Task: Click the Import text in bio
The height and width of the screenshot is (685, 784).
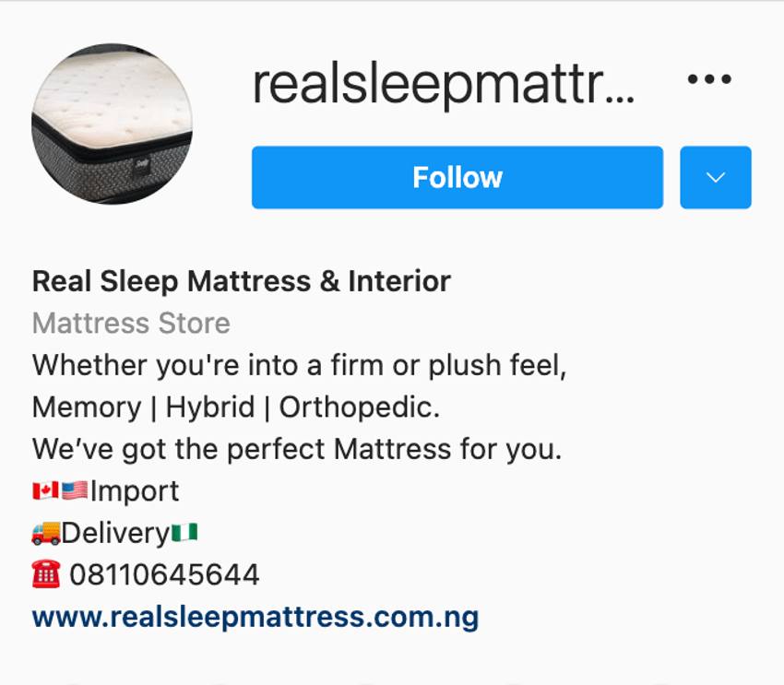Action: pyautogui.click(x=135, y=491)
